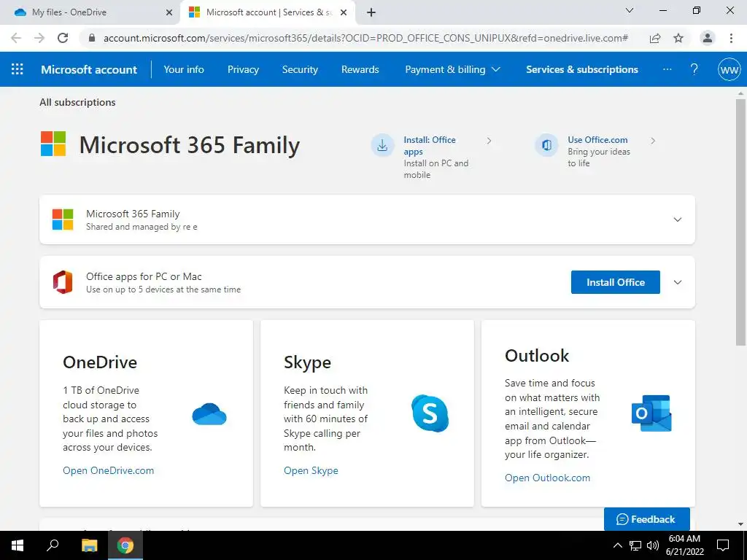The width and height of the screenshot is (747, 560).
Task: Open the Privacy navigation item
Action: 243,69
